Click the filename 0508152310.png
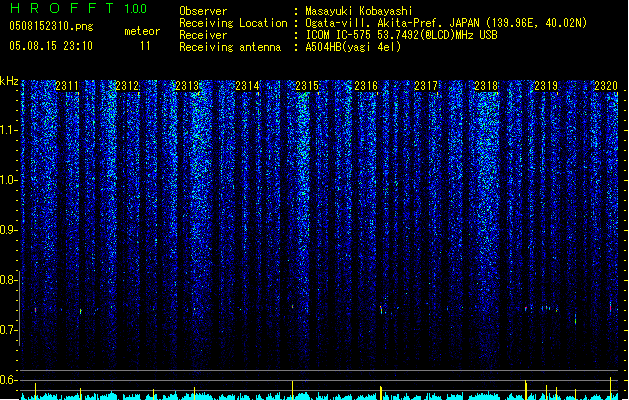The image size is (629, 400). click(x=51, y=26)
